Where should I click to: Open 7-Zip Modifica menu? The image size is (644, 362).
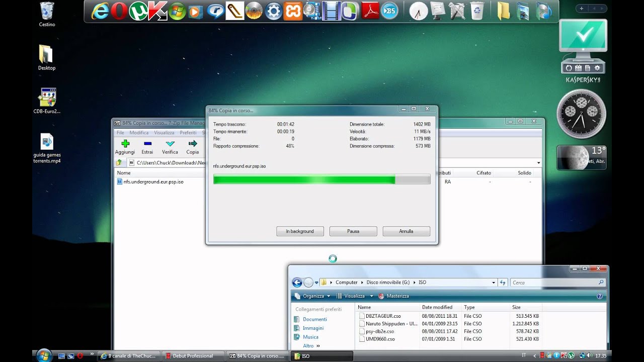139,133
